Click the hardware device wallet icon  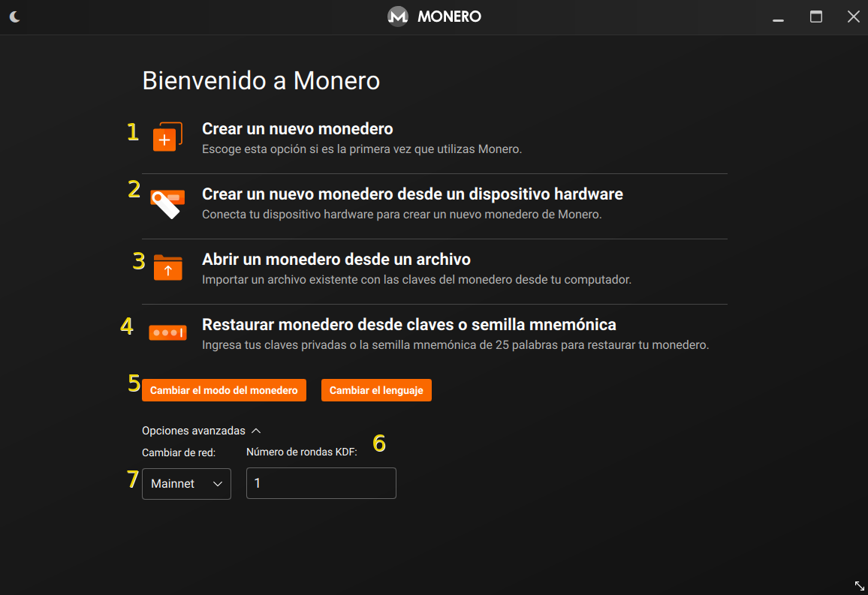click(x=167, y=204)
